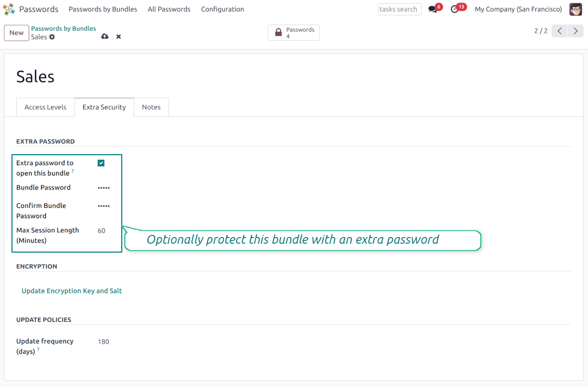Uncheck Extra password to open this bundle

(x=101, y=163)
